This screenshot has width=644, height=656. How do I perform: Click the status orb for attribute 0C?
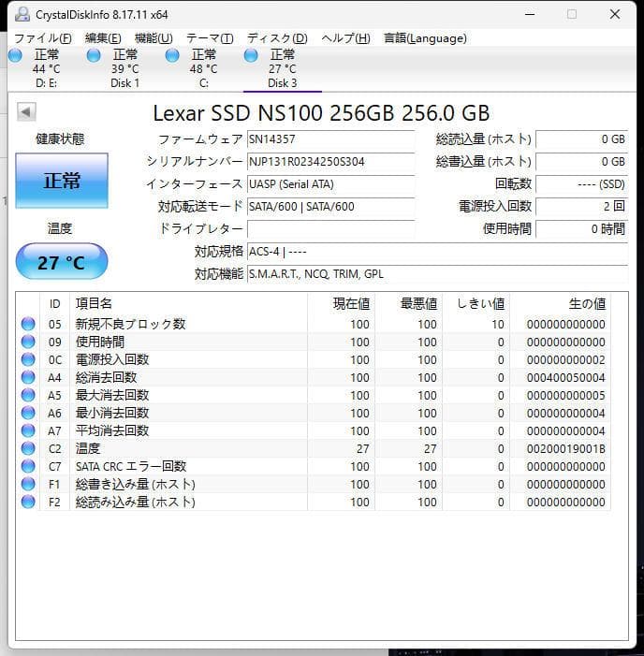(x=28, y=359)
